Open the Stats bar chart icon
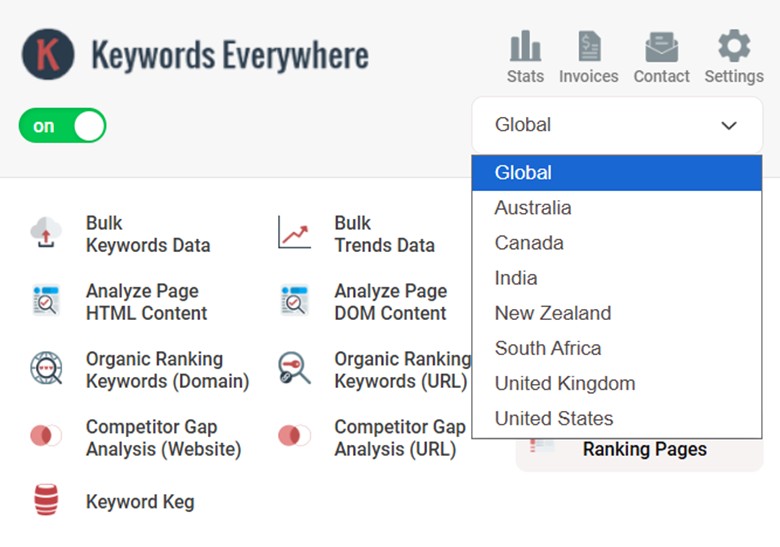Image resolution: width=780 pixels, height=547 pixels. [x=525, y=46]
